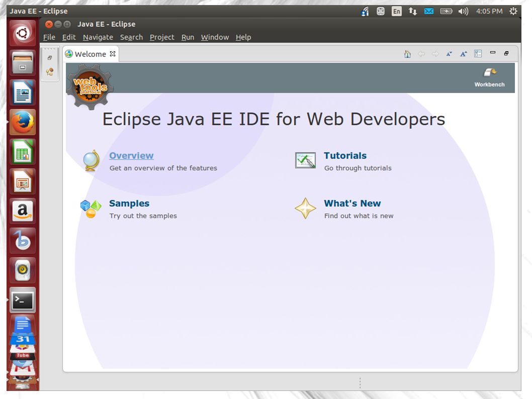Screen dimensions: 532x399
Task: Follow the Samples link
Action: click(x=129, y=203)
